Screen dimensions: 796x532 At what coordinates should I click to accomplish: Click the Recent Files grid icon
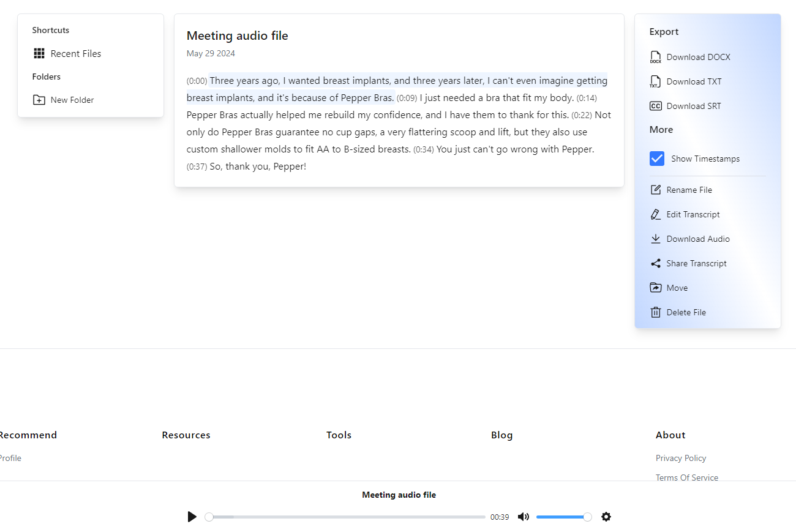pos(39,53)
